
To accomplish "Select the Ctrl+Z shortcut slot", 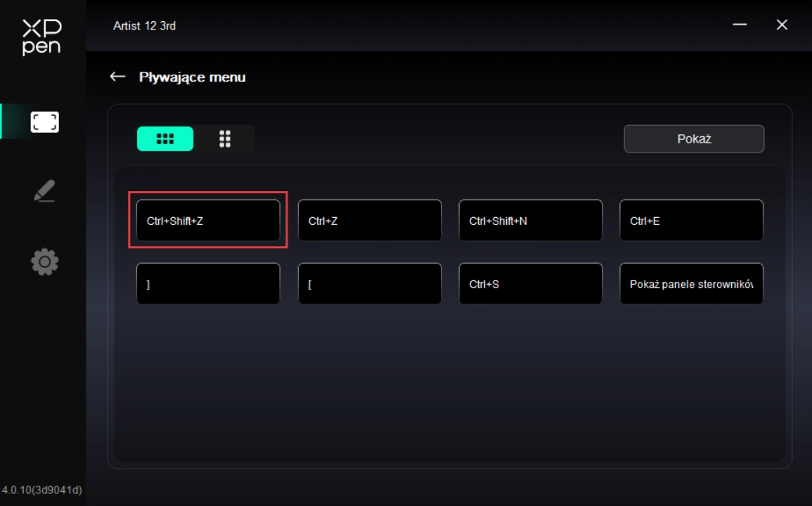I will coord(370,221).
